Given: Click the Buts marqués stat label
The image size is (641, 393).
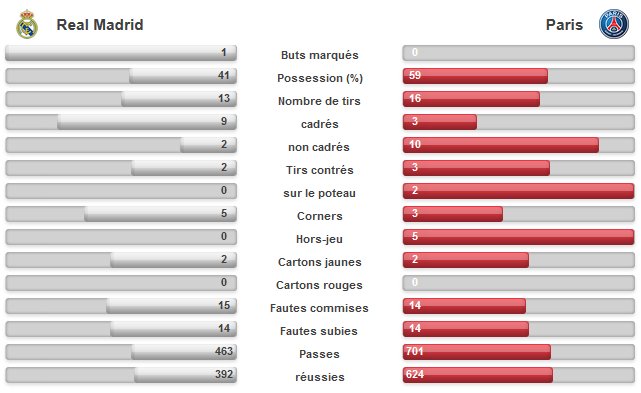Looking at the screenshot, I should (320, 55).
